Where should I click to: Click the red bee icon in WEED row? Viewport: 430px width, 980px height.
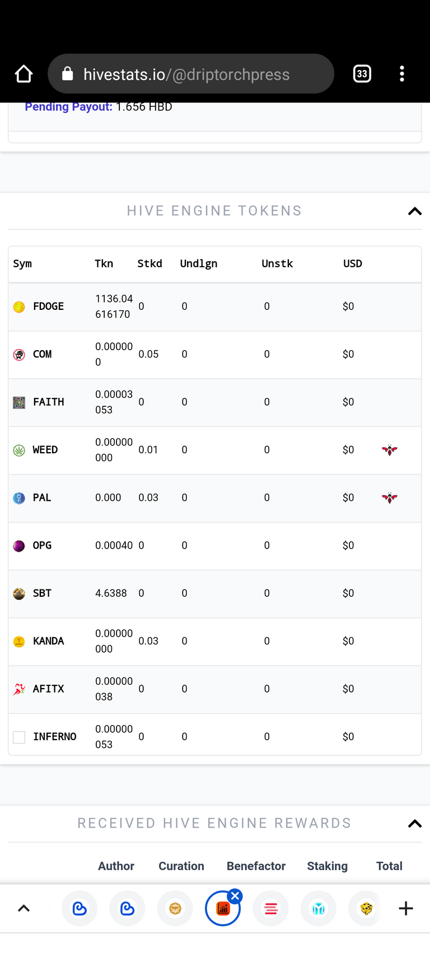click(x=390, y=450)
